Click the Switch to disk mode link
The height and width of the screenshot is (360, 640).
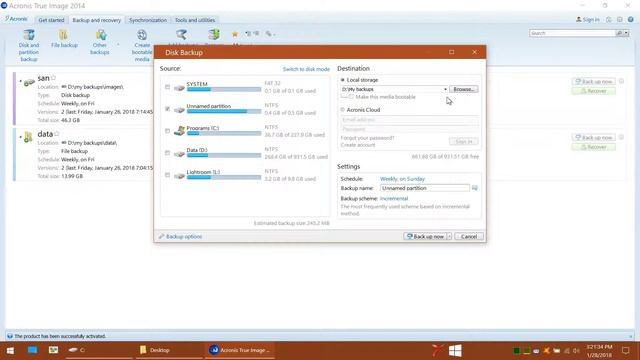306,69
